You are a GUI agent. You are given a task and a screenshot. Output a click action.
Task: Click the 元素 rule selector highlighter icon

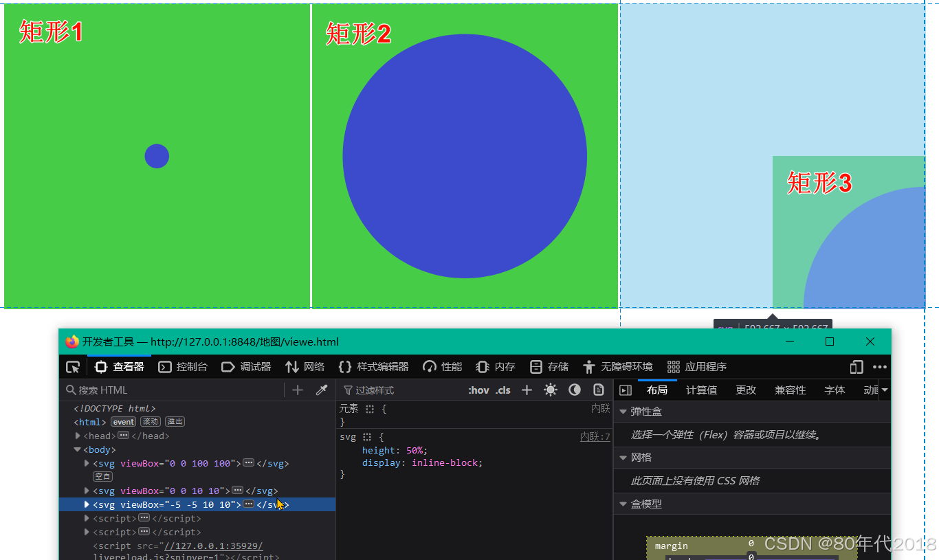coord(370,409)
